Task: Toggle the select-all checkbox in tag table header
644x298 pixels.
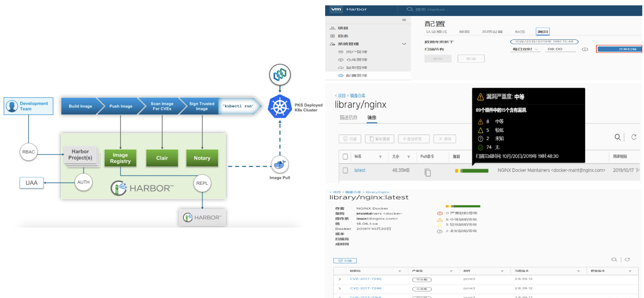Action: point(345,156)
